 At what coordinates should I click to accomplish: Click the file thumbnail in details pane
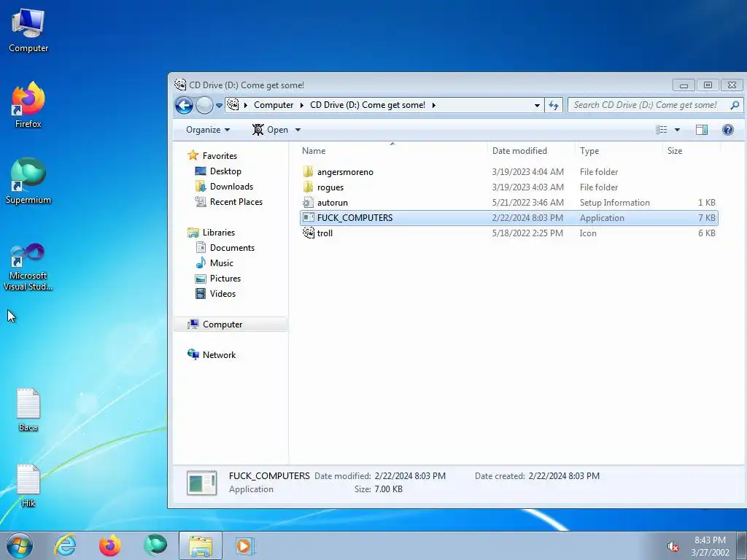pos(201,483)
